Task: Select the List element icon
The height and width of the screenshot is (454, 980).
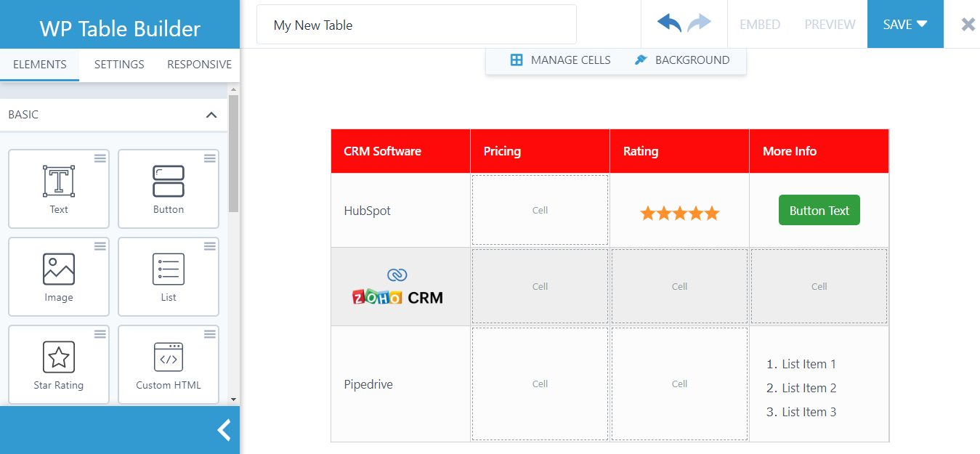Action: pos(169,269)
